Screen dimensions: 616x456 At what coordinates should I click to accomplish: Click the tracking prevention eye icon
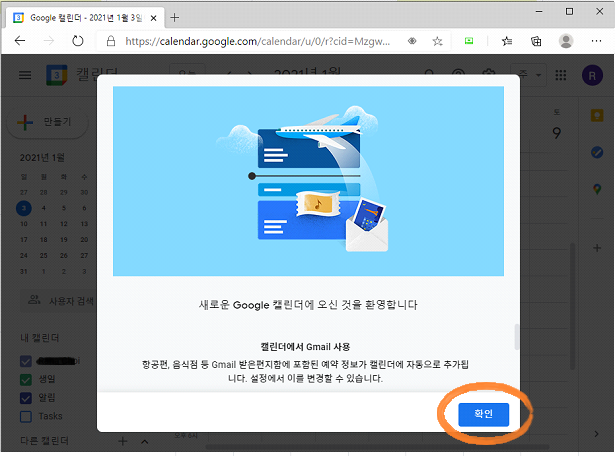[412, 41]
